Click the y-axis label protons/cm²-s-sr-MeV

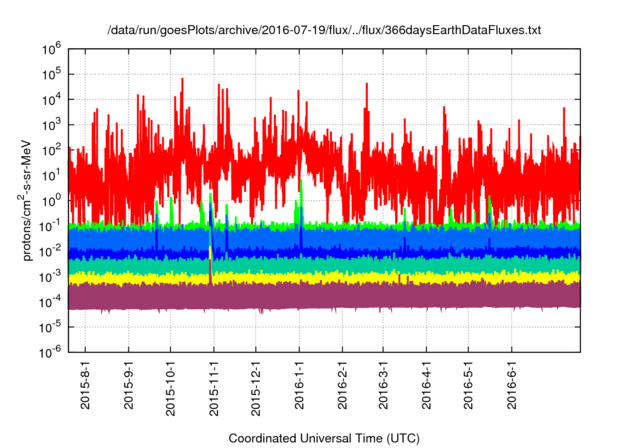tap(25, 200)
